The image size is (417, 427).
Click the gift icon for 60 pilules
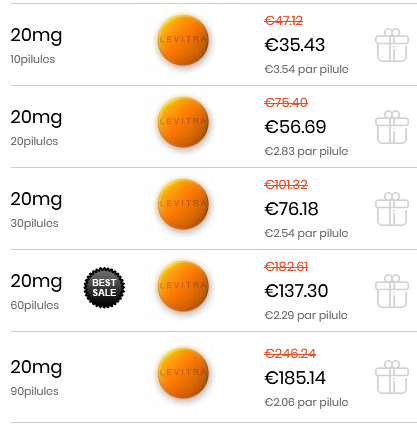tap(392, 291)
